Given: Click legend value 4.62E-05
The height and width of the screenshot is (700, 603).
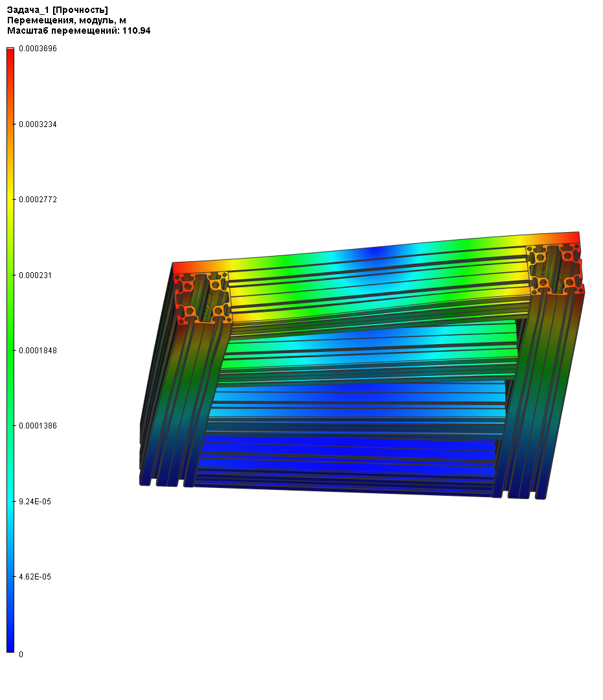Looking at the screenshot, I should [x=35, y=577].
